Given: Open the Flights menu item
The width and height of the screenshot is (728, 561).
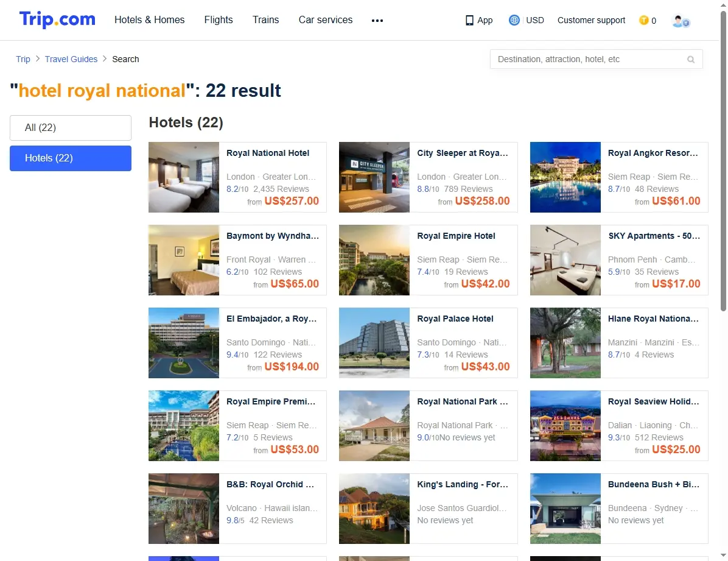Looking at the screenshot, I should tap(219, 20).
